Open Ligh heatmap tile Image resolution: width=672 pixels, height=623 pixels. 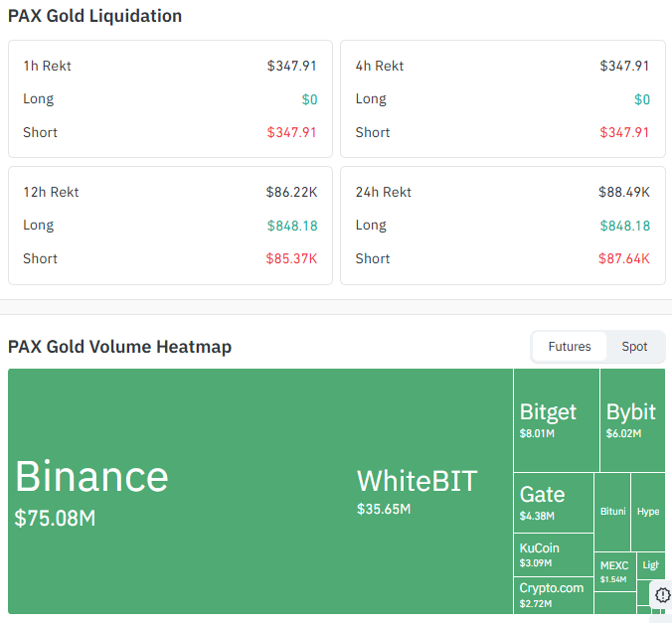point(650,565)
